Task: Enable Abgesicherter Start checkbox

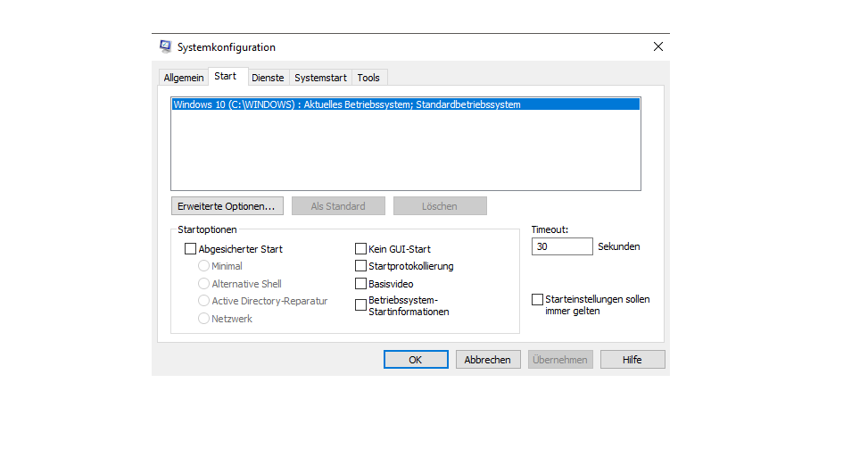Action: [190, 249]
